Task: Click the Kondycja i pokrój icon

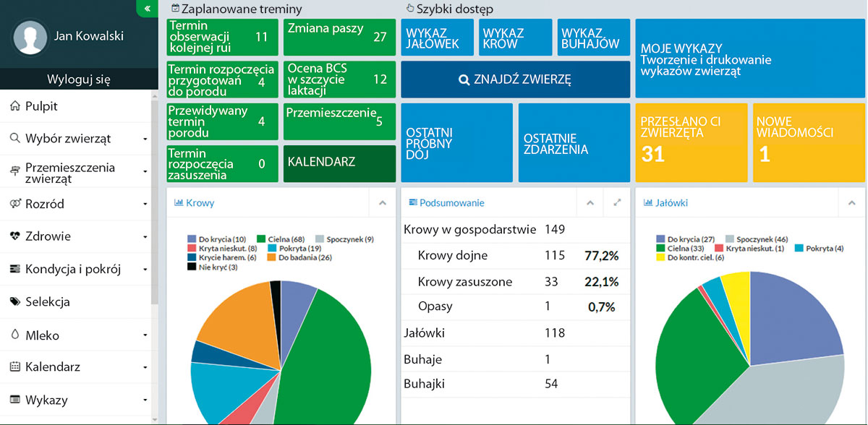Action: 14,270
